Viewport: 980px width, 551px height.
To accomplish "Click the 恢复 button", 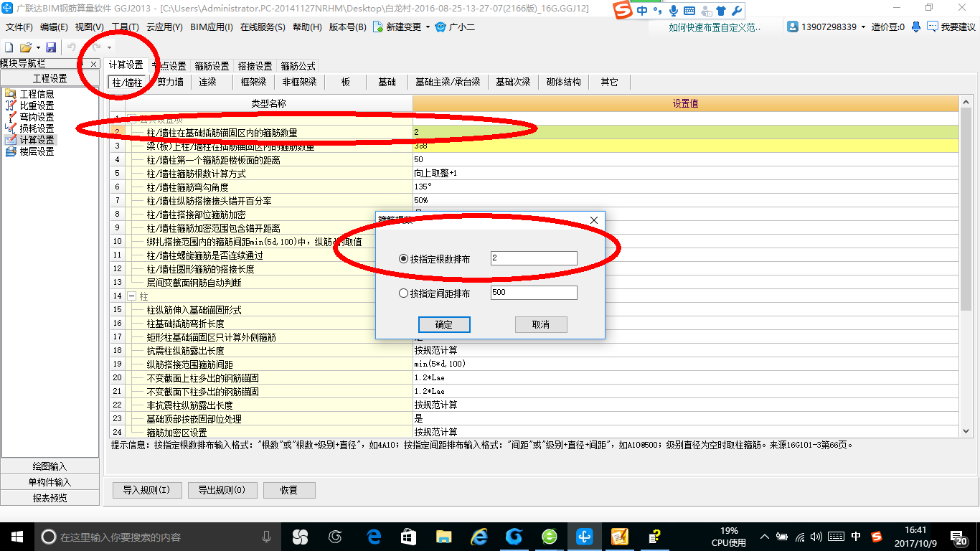I will tap(289, 491).
